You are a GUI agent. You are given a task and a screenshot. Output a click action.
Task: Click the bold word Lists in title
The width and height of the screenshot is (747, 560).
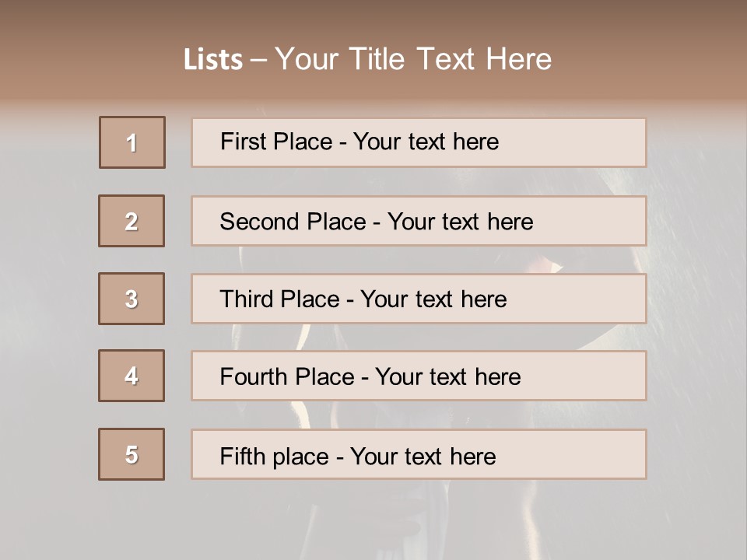[213, 60]
